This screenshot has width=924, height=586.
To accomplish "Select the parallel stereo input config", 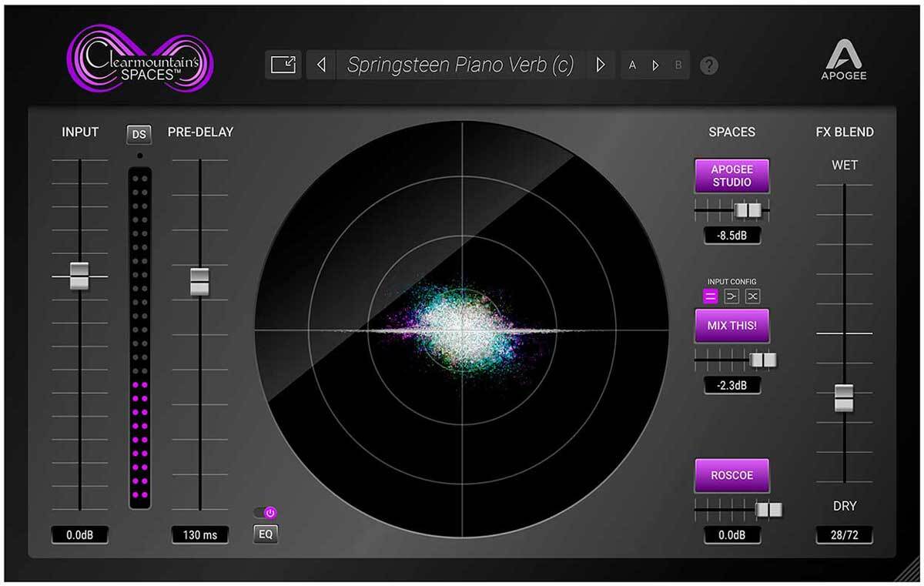I will point(711,296).
